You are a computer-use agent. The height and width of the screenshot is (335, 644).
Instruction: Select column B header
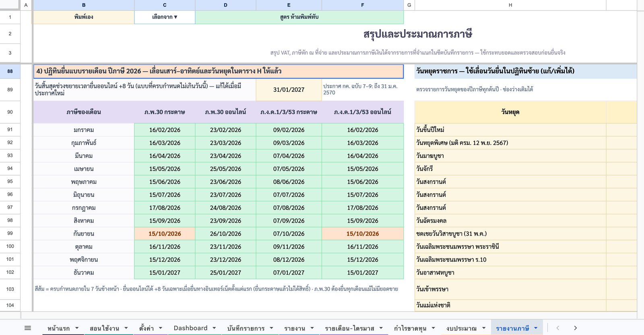pos(84,5)
